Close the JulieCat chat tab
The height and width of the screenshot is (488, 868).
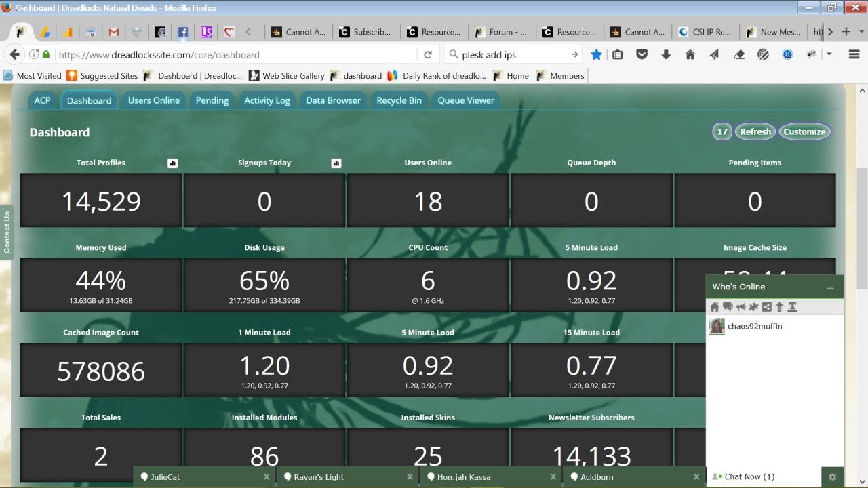267,476
